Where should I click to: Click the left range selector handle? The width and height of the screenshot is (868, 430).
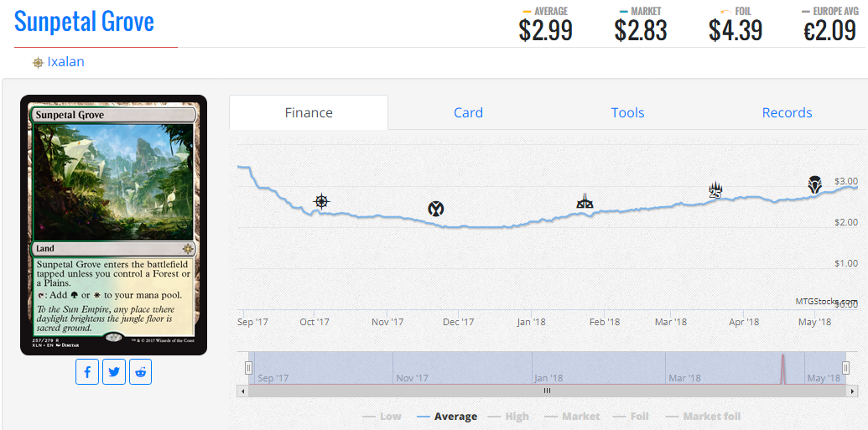[248, 368]
